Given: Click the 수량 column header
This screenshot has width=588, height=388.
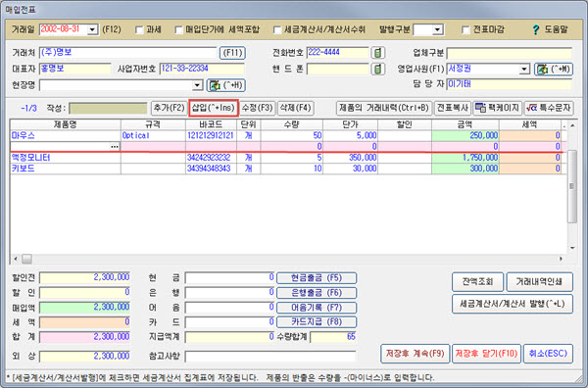Looking at the screenshot, I should click(292, 124).
